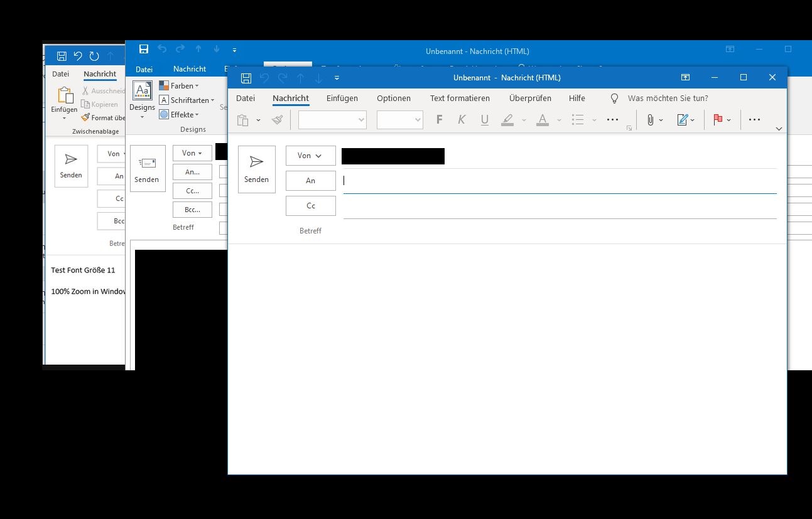This screenshot has width=812, height=519.
Task: Switch to the Text formatieren tab
Action: (x=460, y=99)
